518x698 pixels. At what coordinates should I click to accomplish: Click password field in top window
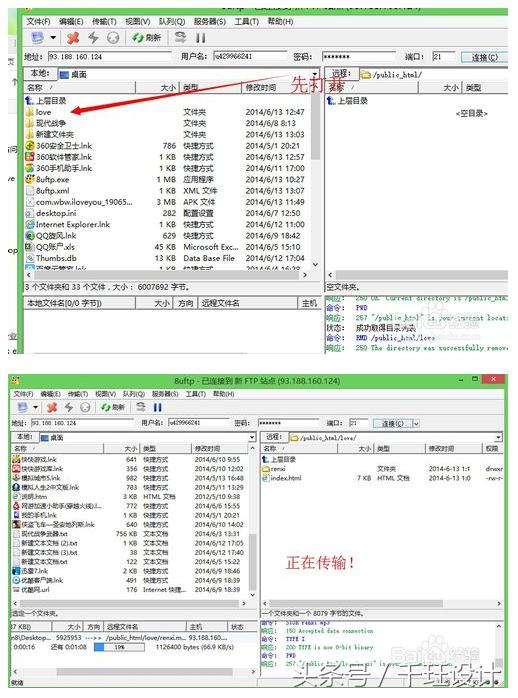tap(359, 57)
